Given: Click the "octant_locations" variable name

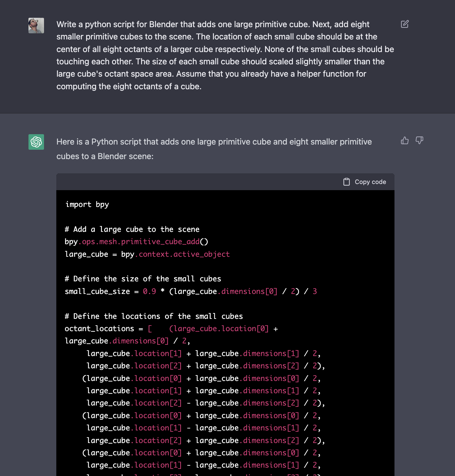Looking at the screenshot, I should [x=99, y=329].
